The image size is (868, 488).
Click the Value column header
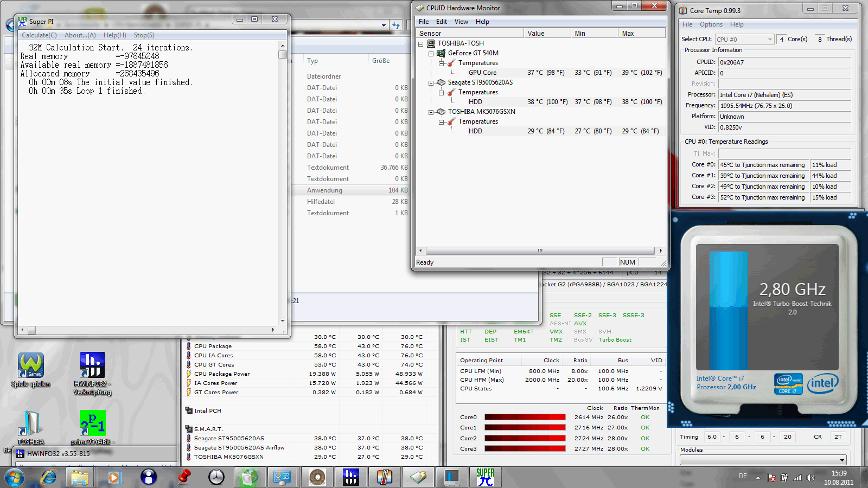click(547, 34)
